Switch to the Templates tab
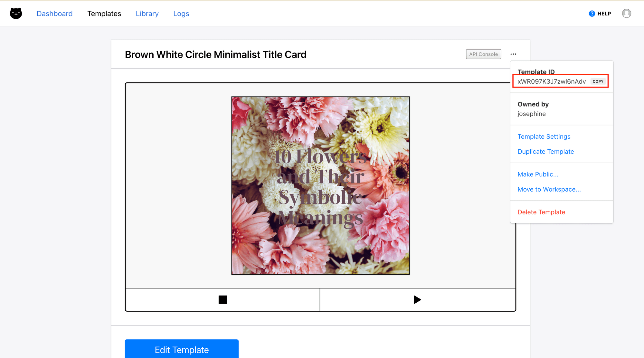This screenshot has width=644, height=358. (x=104, y=14)
